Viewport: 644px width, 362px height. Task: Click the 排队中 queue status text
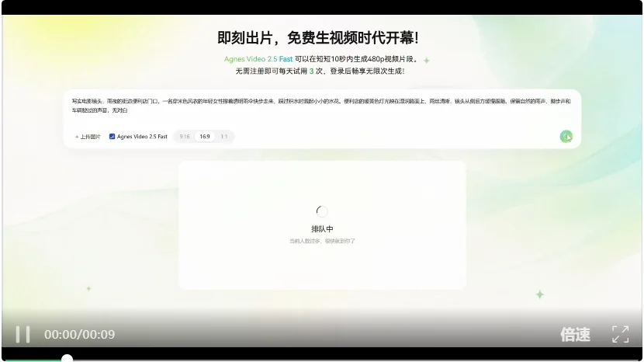click(x=322, y=229)
